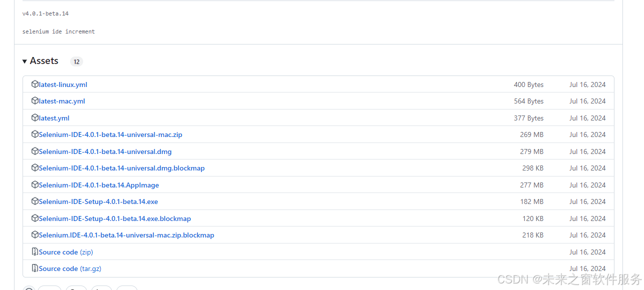The height and width of the screenshot is (290, 644).
Task: Click the 298 KB size value
Action: [x=533, y=168]
